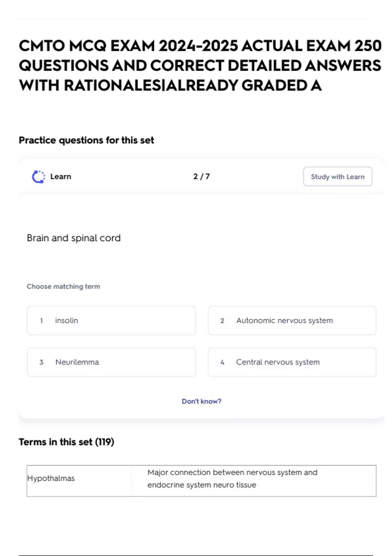This screenshot has width=392, height=556.
Task: Click the 'Don't know?' link
Action: tap(201, 401)
